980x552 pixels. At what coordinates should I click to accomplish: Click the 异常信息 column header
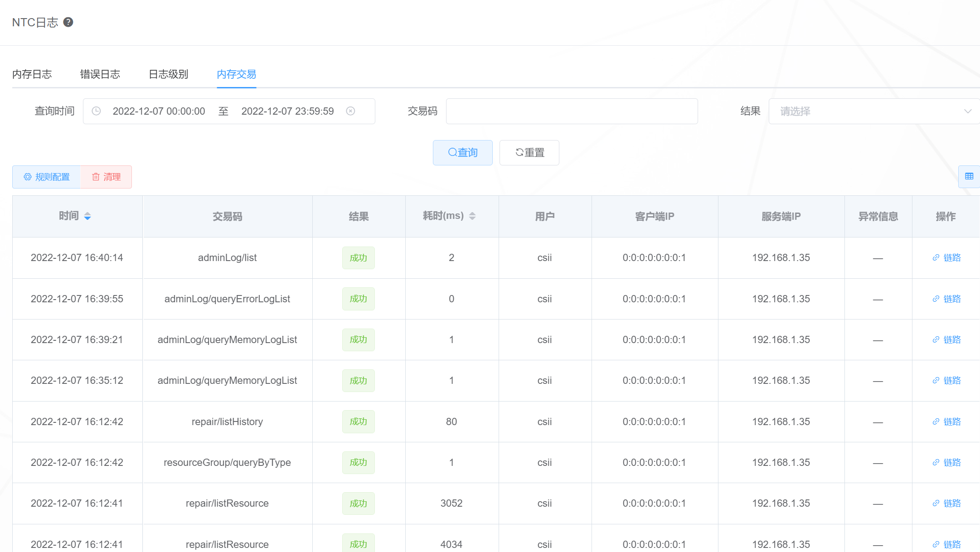point(878,217)
